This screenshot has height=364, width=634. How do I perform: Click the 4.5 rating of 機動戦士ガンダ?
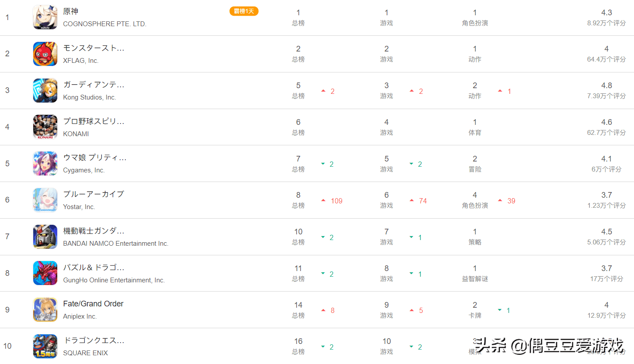[606, 232]
